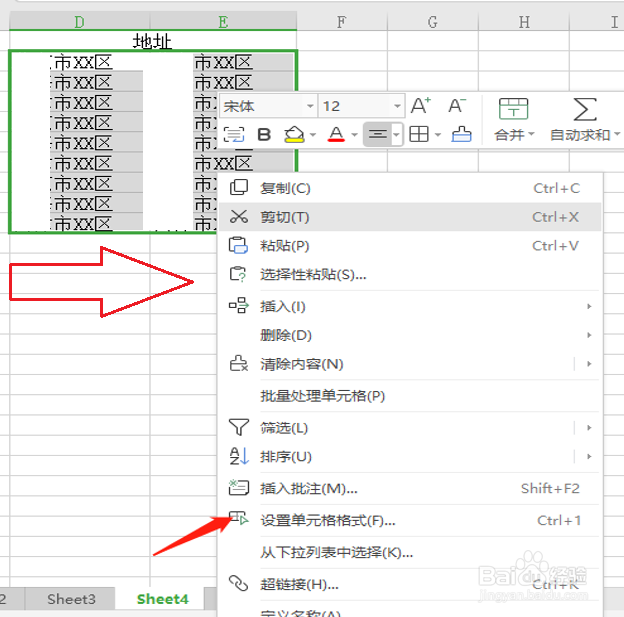Click the copy icon in context menu

pyautogui.click(x=239, y=187)
